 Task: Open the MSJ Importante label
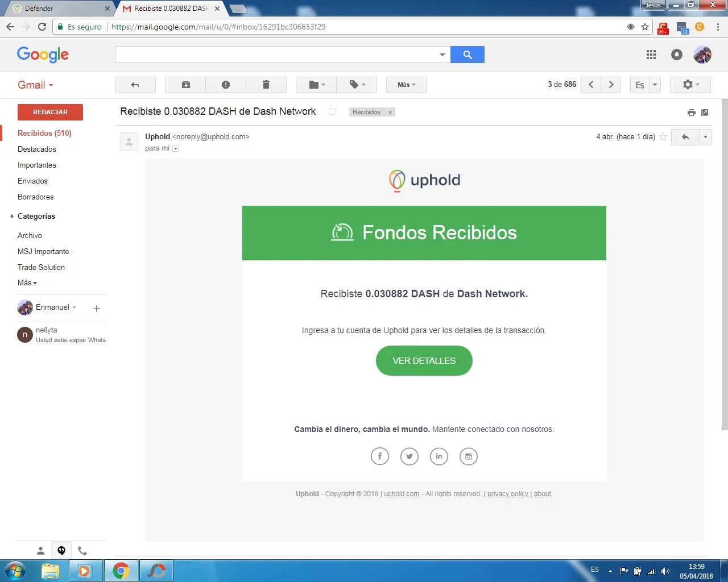pyautogui.click(x=43, y=251)
